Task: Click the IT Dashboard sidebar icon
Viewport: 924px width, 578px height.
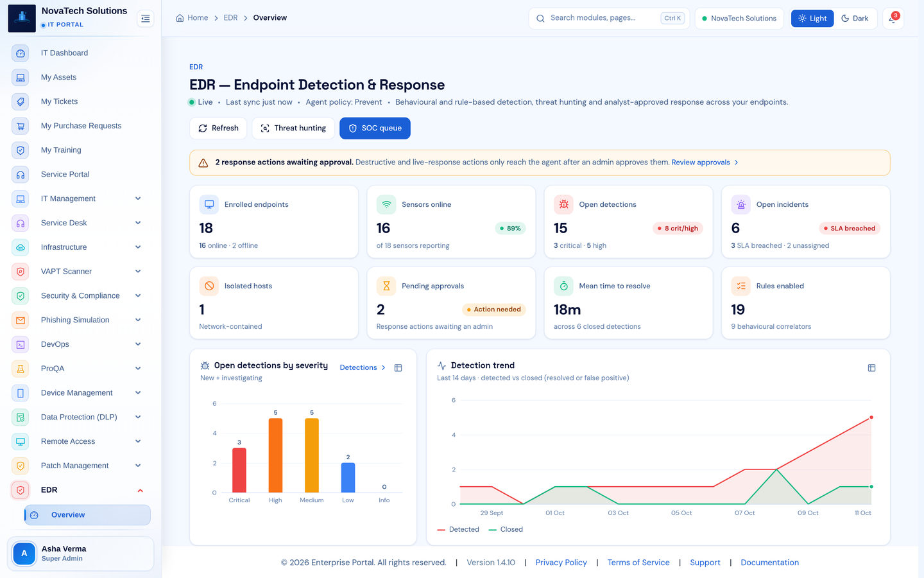Action: [x=21, y=53]
